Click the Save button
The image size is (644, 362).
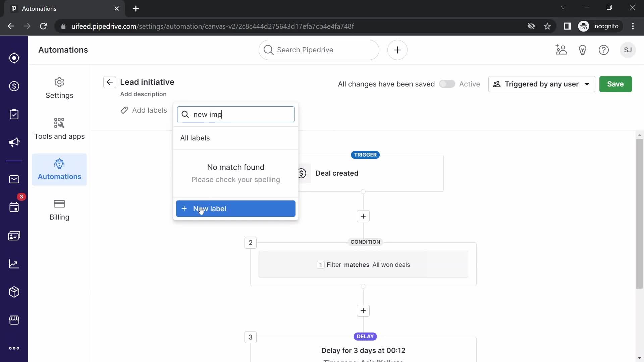(x=615, y=84)
